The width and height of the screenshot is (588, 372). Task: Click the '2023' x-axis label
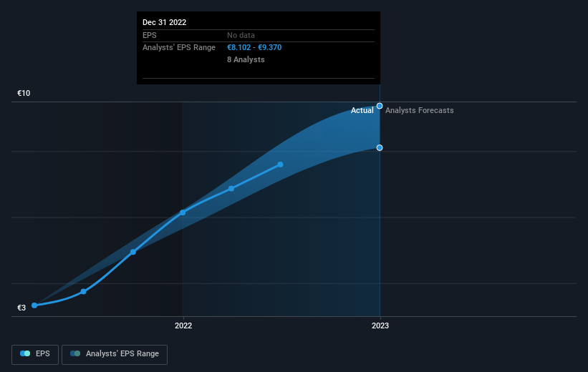[380, 325]
